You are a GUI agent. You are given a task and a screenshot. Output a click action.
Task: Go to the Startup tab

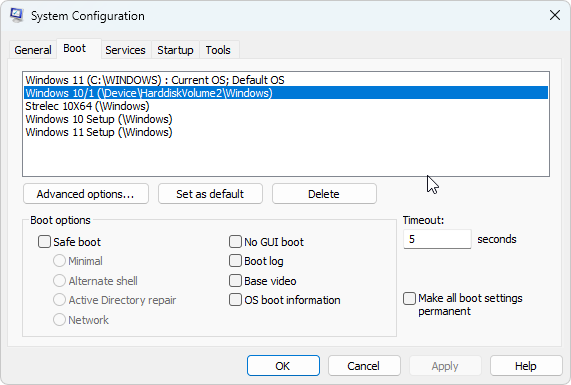(x=175, y=50)
